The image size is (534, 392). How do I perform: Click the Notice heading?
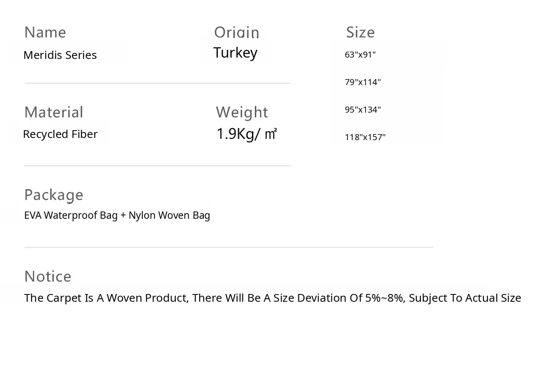click(48, 276)
